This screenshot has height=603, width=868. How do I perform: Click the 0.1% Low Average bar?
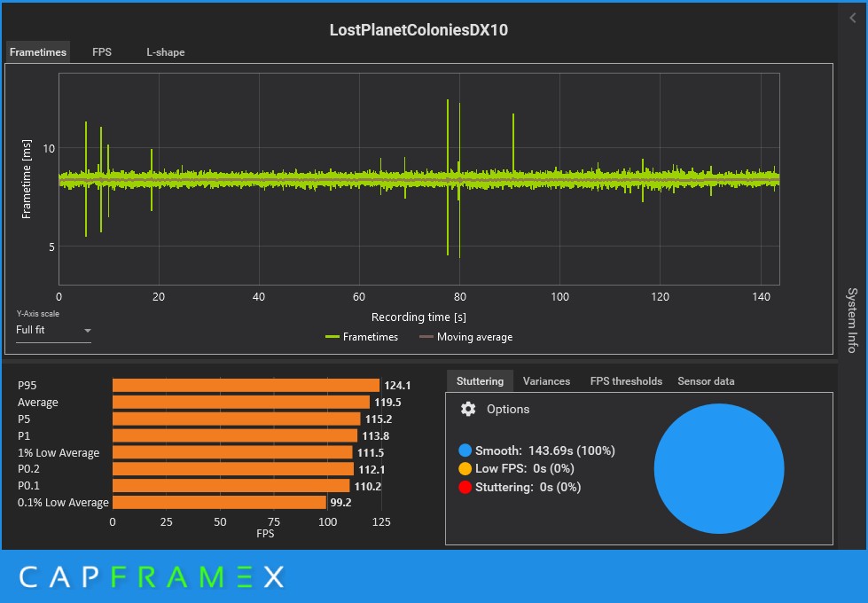219,502
